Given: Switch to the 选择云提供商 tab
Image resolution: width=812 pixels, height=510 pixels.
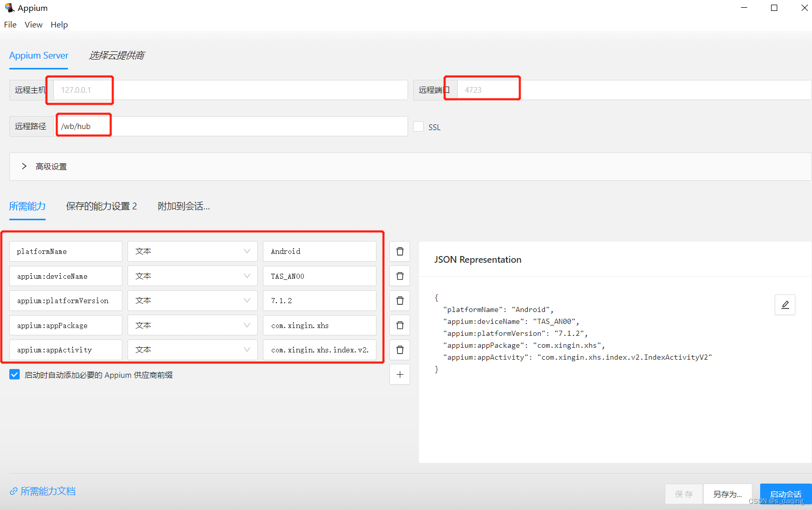Looking at the screenshot, I should pyautogui.click(x=117, y=55).
